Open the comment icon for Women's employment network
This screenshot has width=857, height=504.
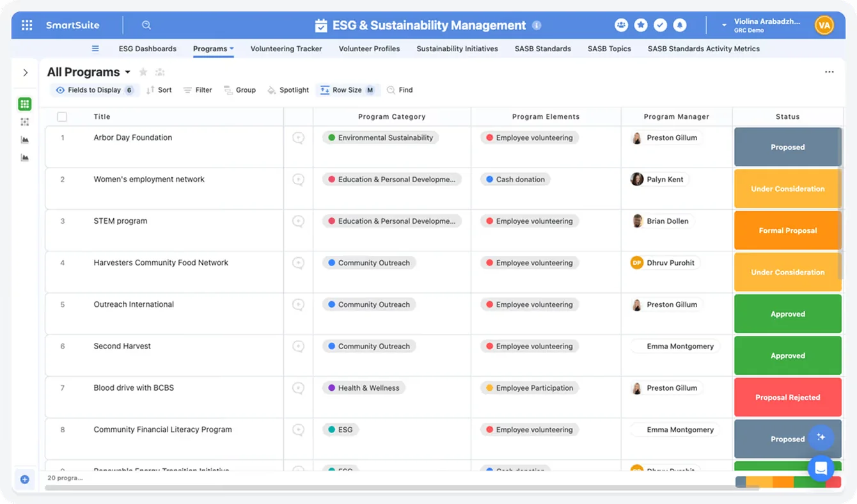[x=298, y=180]
